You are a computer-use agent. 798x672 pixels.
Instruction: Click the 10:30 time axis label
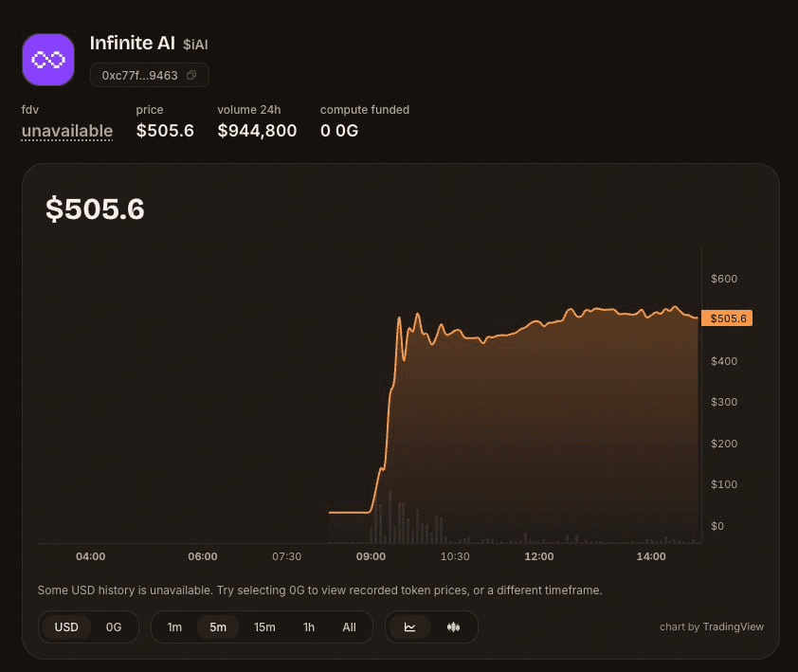(455, 556)
